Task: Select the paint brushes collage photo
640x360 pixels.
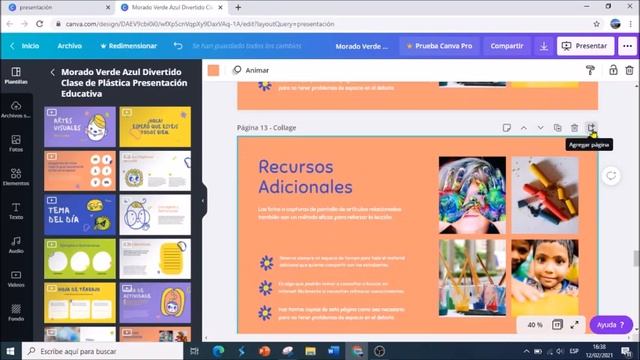Action: [472, 278]
